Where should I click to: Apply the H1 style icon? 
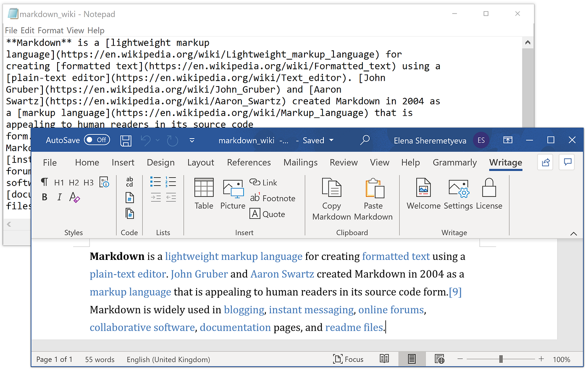59,182
